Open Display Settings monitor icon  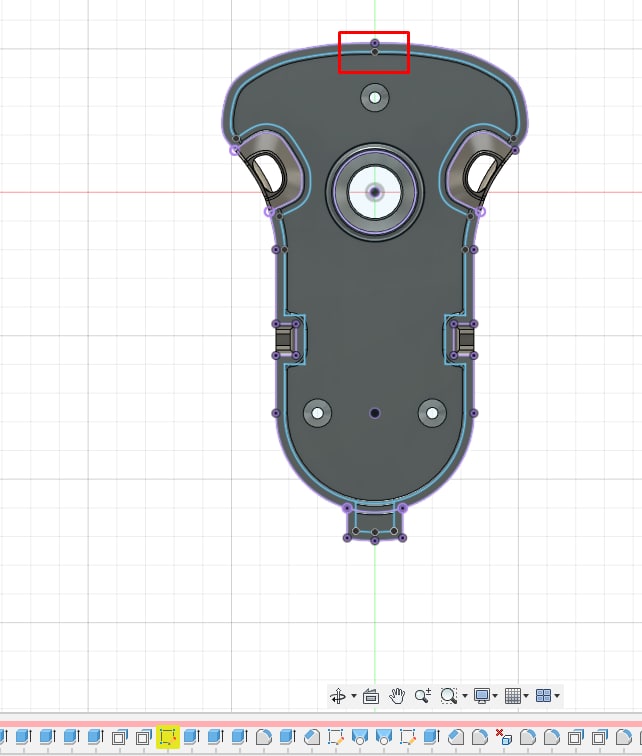(x=482, y=696)
